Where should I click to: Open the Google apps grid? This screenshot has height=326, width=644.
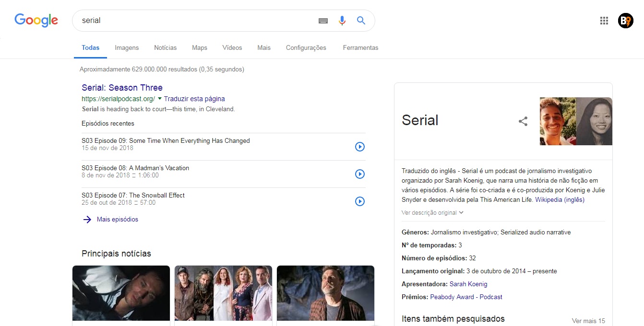[x=604, y=21]
